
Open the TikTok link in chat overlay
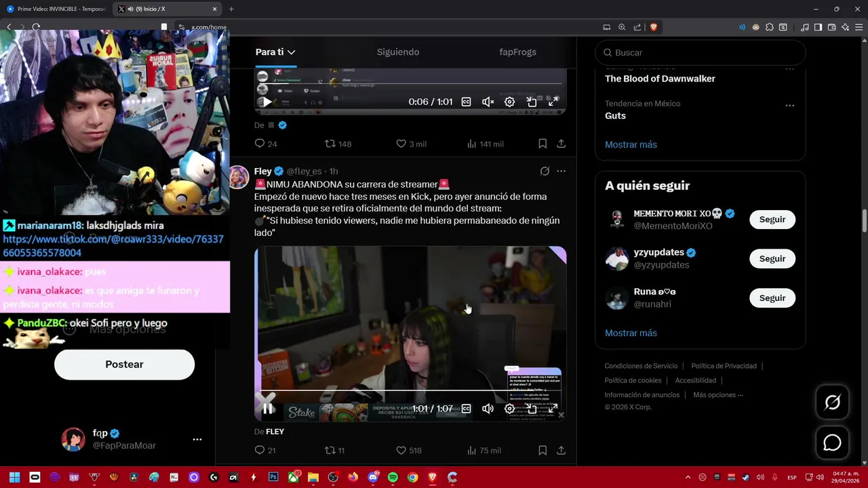pos(113,246)
